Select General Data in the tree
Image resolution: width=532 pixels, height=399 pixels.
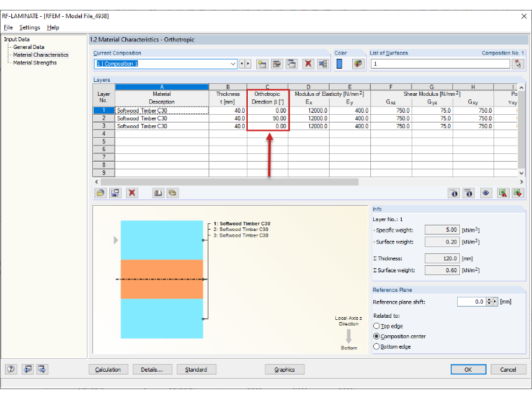click(x=29, y=47)
